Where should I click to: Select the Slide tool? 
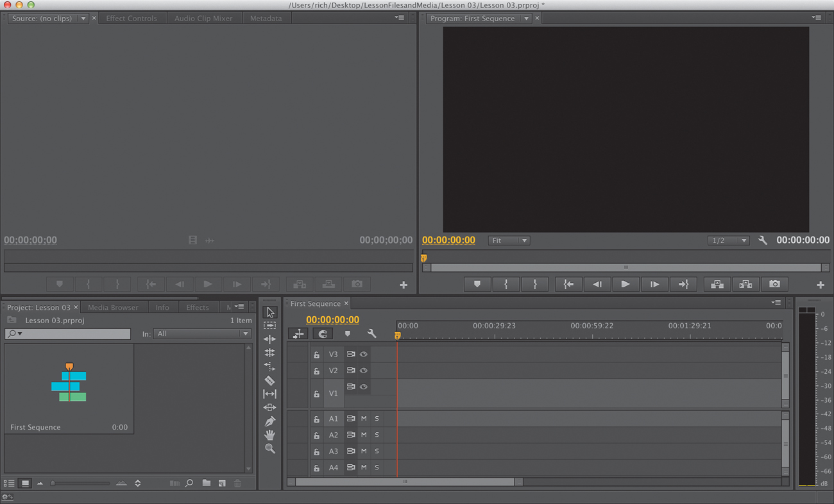(270, 407)
